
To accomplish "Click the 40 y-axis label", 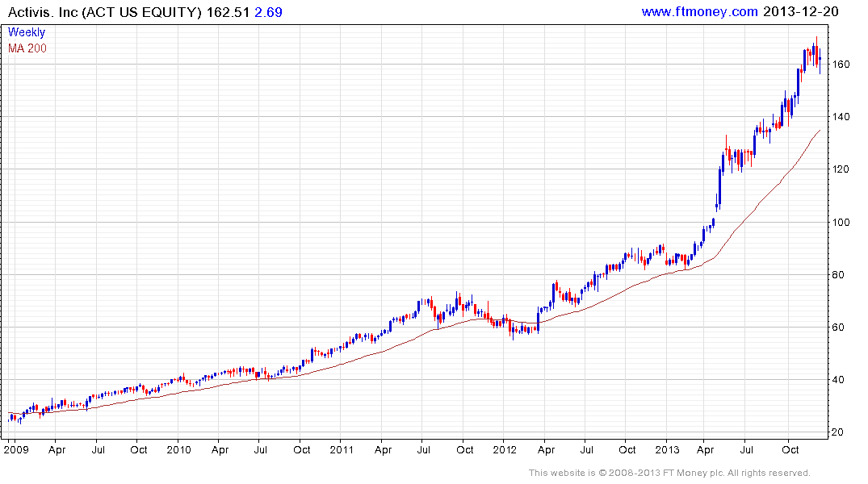I will tap(838, 380).
